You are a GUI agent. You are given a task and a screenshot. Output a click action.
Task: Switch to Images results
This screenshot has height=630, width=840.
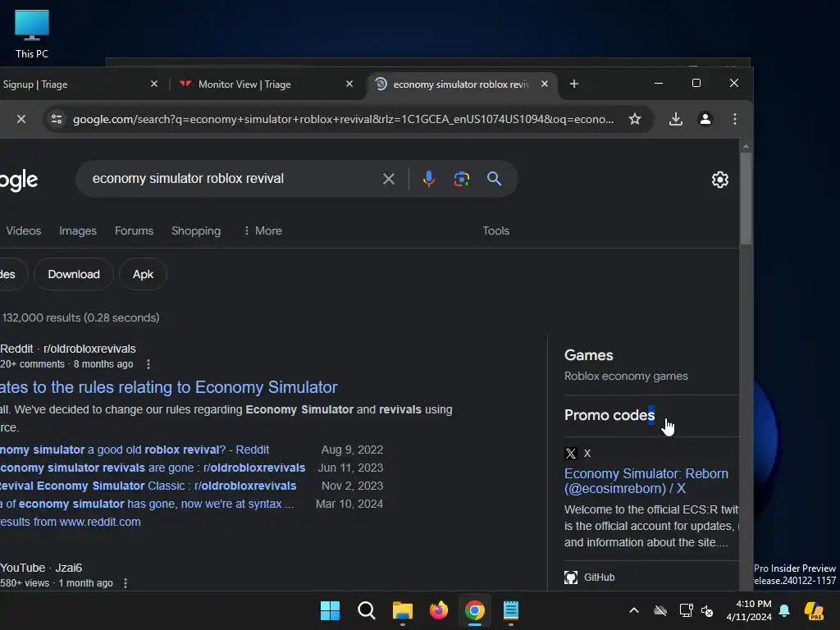(x=78, y=231)
